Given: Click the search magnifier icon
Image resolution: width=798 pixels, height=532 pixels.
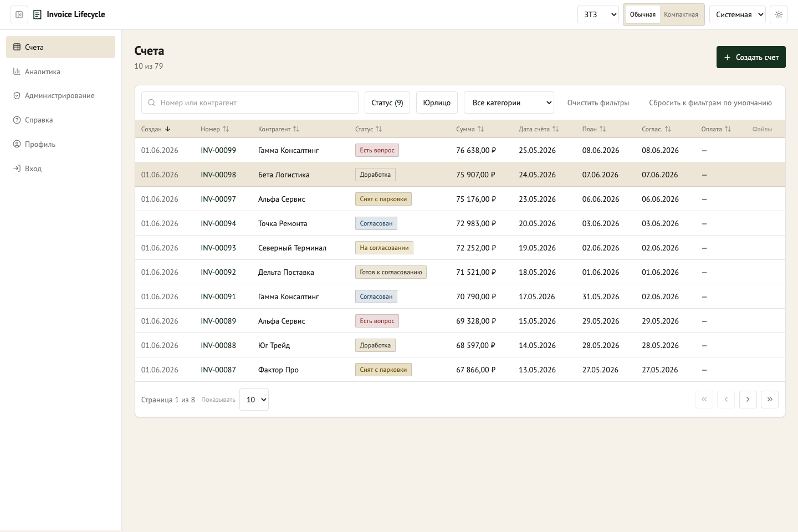Looking at the screenshot, I should click(151, 103).
